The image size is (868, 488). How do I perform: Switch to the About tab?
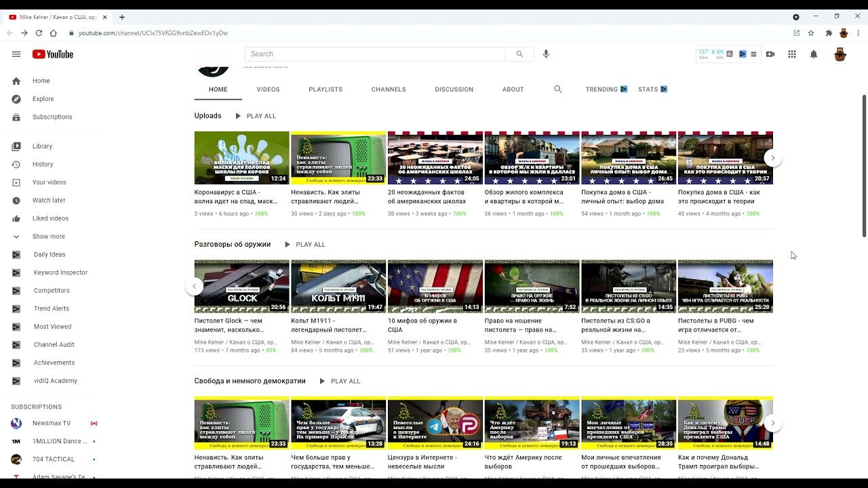pos(513,89)
